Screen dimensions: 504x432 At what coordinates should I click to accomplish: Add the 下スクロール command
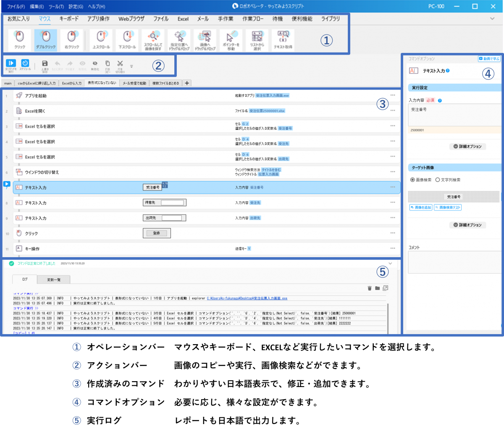click(x=127, y=40)
